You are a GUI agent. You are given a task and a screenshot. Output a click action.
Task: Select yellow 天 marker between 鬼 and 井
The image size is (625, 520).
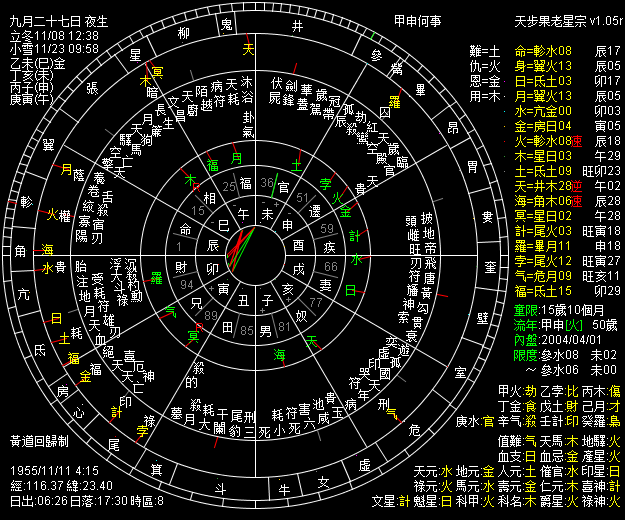(248, 48)
